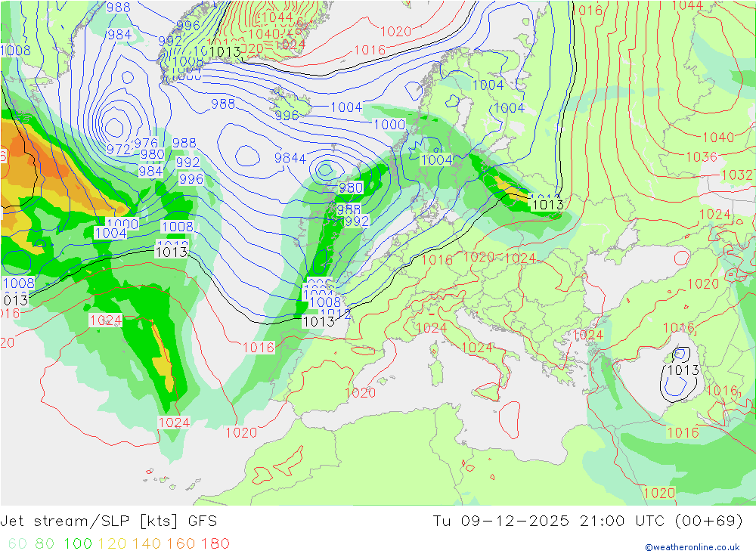Click the 992 label over northern England
756x554 pixels.
(357, 221)
